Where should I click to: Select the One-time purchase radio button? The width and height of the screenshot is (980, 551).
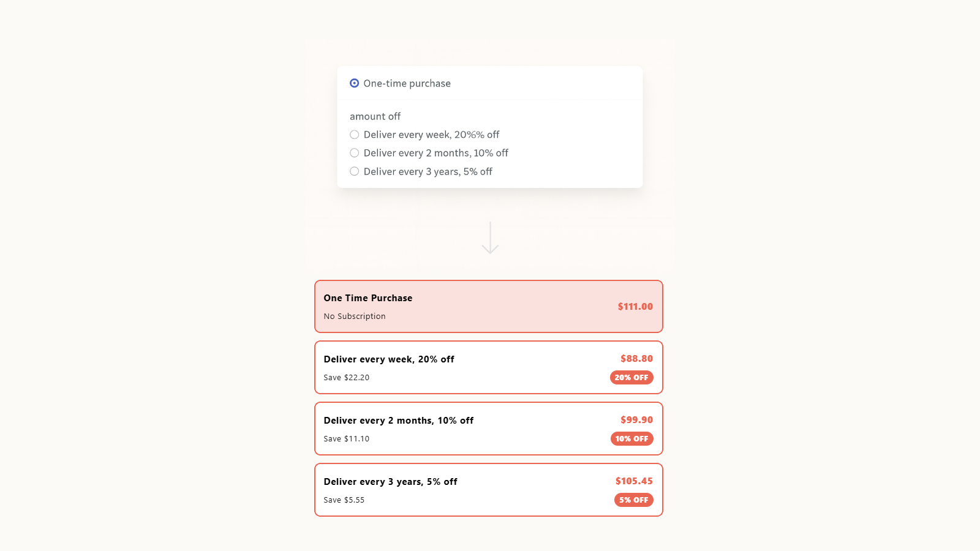point(355,83)
